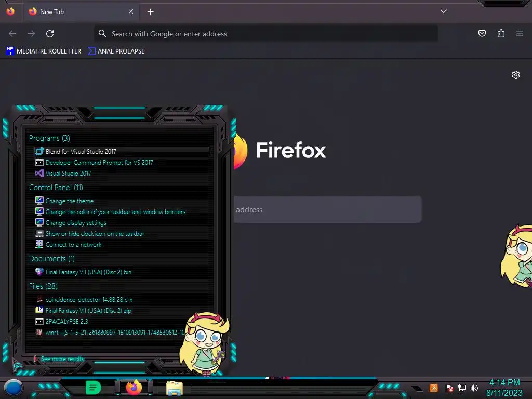Image resolution: width=532 pixels, height=399 pixels.
Task: Click the Start orb button
Action: coord(14,388)
